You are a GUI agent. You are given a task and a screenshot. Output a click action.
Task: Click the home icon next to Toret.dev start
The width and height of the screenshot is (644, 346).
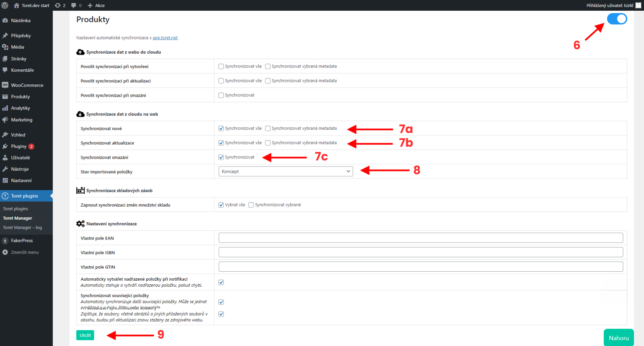tap(16, 5)
